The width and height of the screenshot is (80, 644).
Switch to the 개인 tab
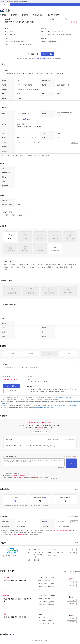[5, 4]
